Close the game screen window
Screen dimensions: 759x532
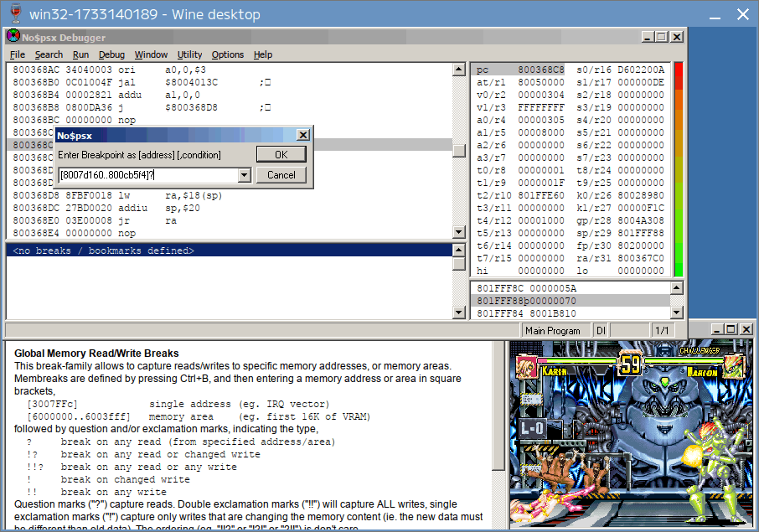click(x=746, y=329)
